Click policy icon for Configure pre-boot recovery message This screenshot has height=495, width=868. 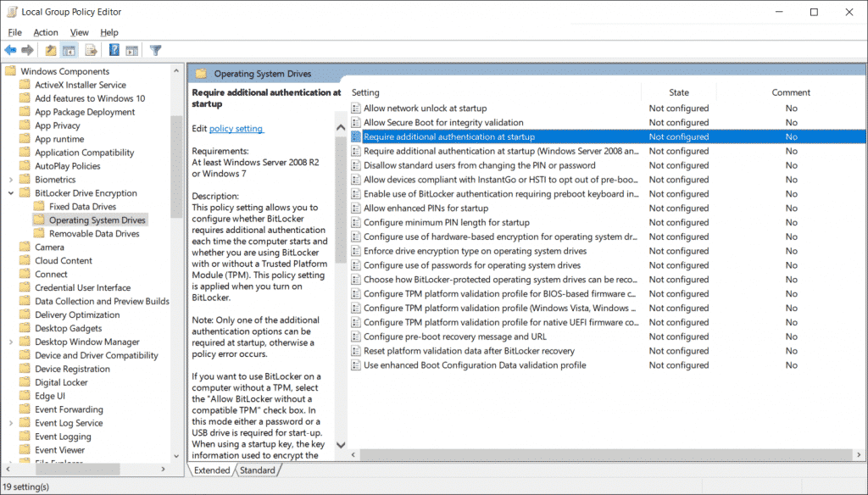(x=356, y=336)
